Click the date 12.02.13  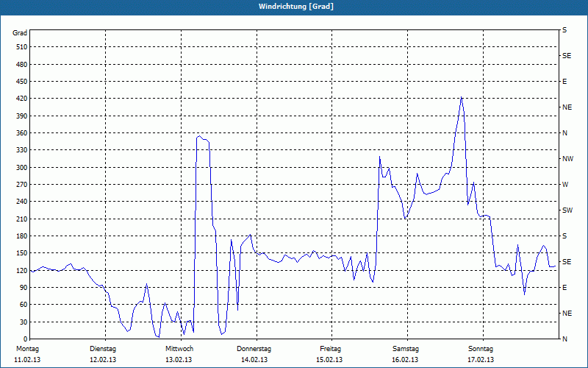(x=103, y=360)
